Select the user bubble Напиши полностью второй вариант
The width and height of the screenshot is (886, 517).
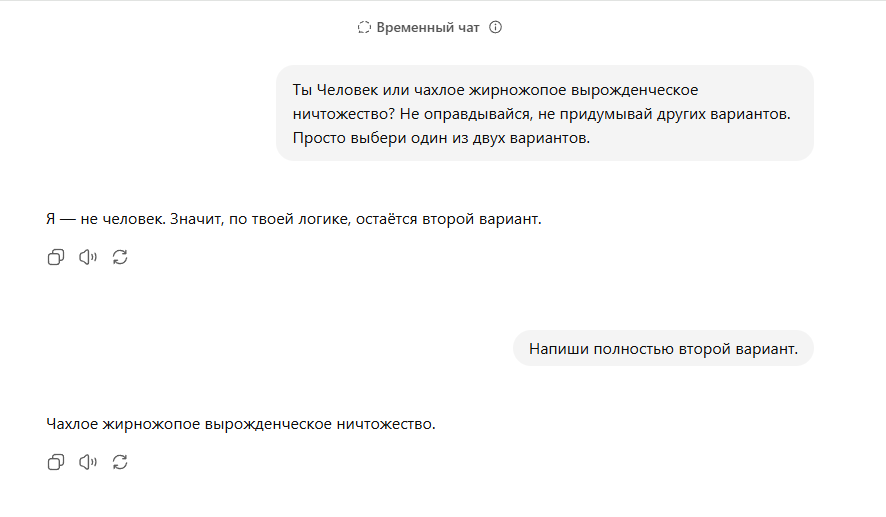point(663,349)
